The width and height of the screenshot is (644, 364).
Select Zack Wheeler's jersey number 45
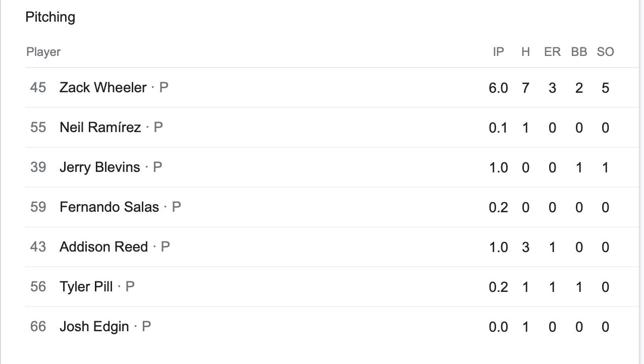[38, 87]
